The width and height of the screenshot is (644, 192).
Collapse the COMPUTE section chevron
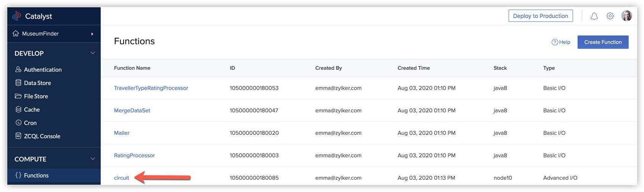point(93,159)
